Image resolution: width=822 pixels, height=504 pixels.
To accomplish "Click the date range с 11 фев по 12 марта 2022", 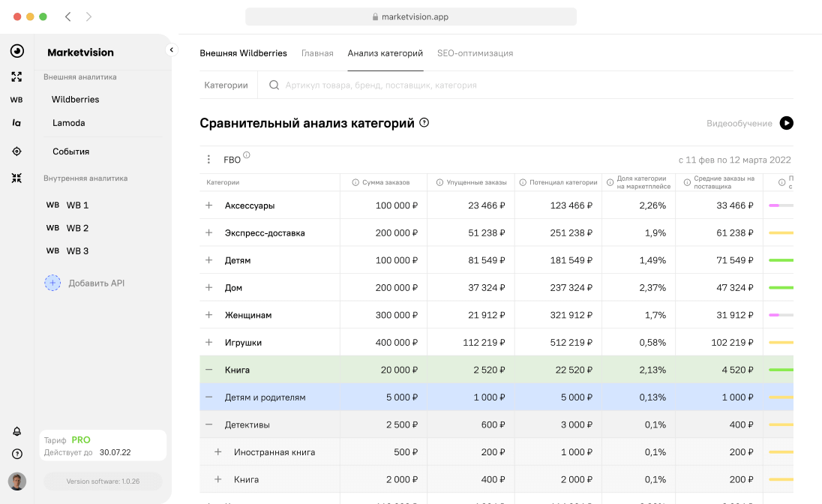I will pyautogui.click(x=734, y=160).
